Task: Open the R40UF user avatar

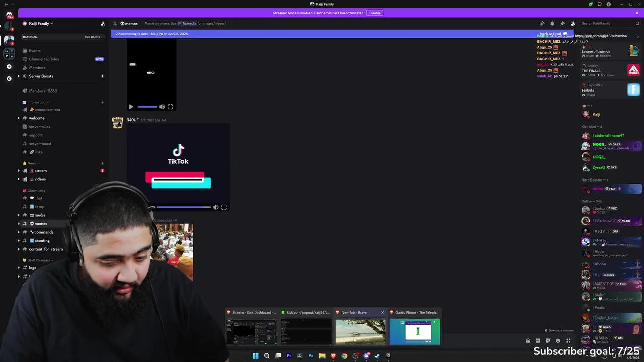Action: [117, 123]
